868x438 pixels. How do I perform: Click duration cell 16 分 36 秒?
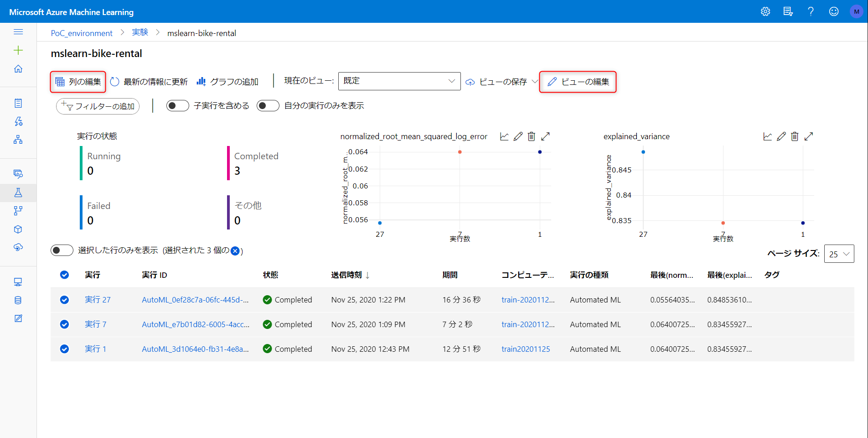461,300
